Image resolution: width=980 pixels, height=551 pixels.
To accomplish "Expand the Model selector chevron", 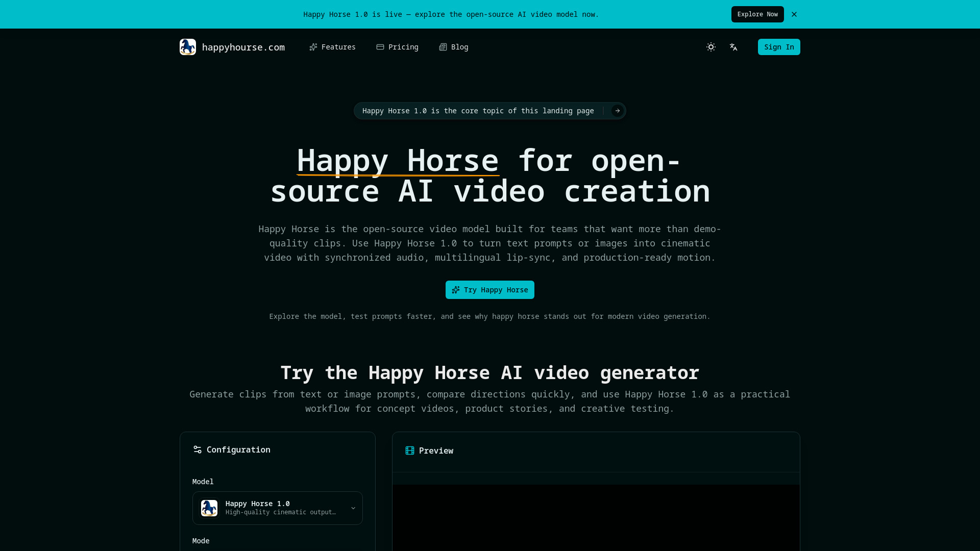I will (x=352, y=508).
